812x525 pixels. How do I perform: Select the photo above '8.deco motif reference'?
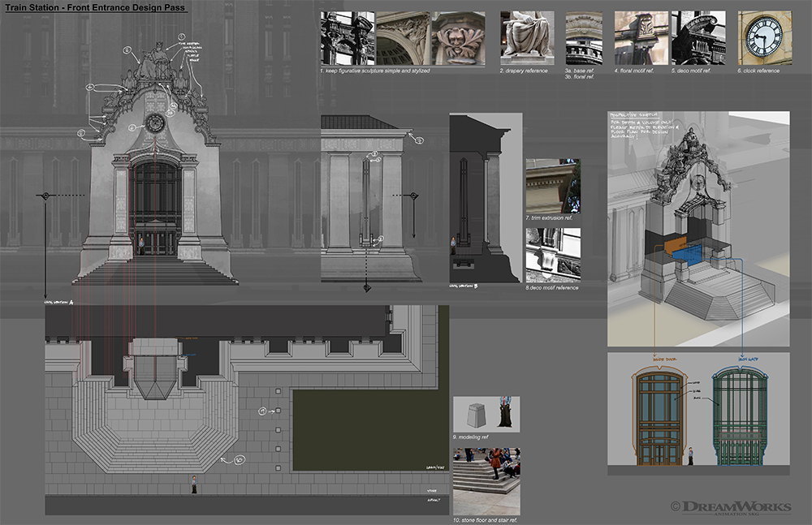click(x=553, y=256)
